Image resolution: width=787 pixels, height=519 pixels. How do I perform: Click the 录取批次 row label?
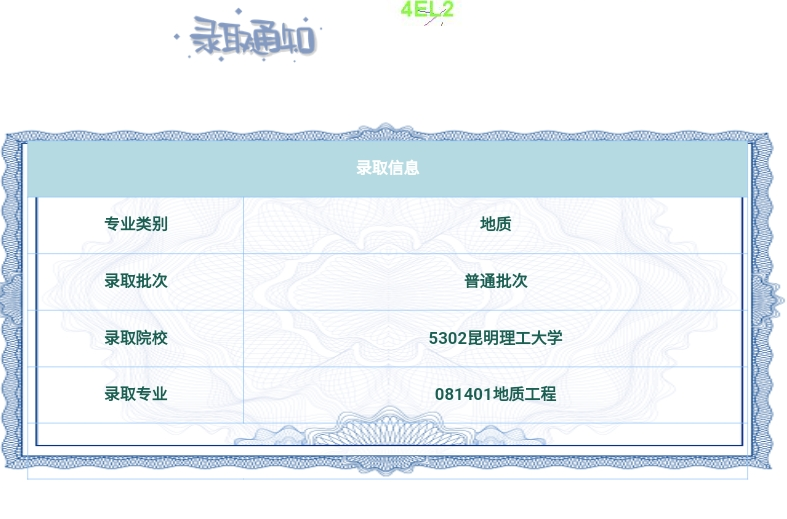coord(136,281)
